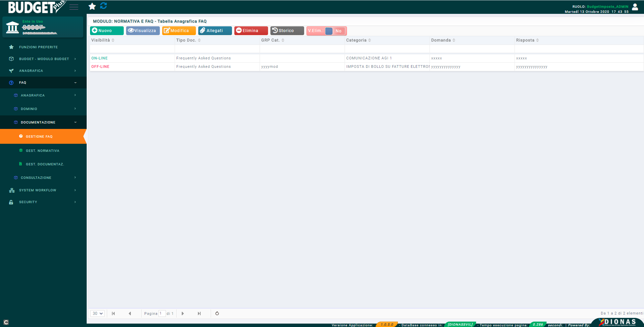644x327 pixels.
Task: Toggle the V.Elim. No switch
Action: click(x=335, y=31)
